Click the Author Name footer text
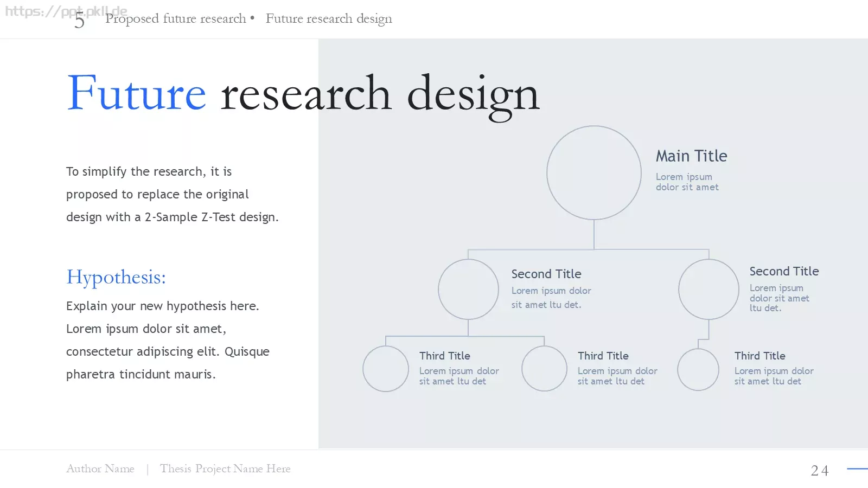This screenshot has height=488, width=868. click(100, 468)
